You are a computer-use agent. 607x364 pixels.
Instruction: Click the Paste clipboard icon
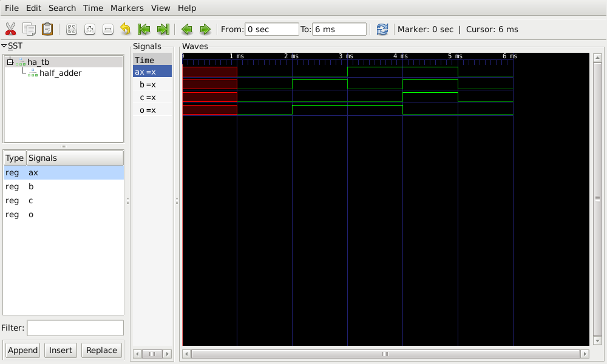click(x=47, y=29)
